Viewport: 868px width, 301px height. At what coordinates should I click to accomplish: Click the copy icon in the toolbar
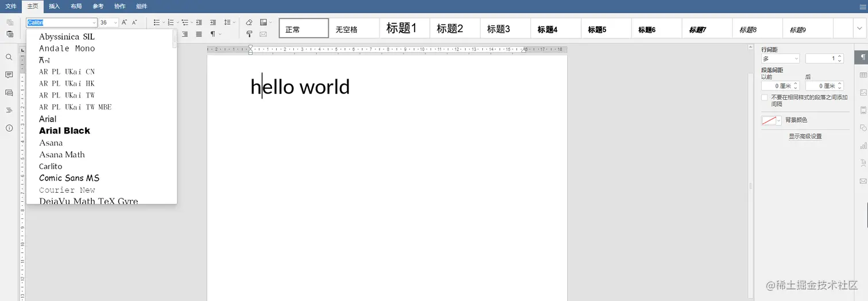pyautogui.click(x=10, y=22)
